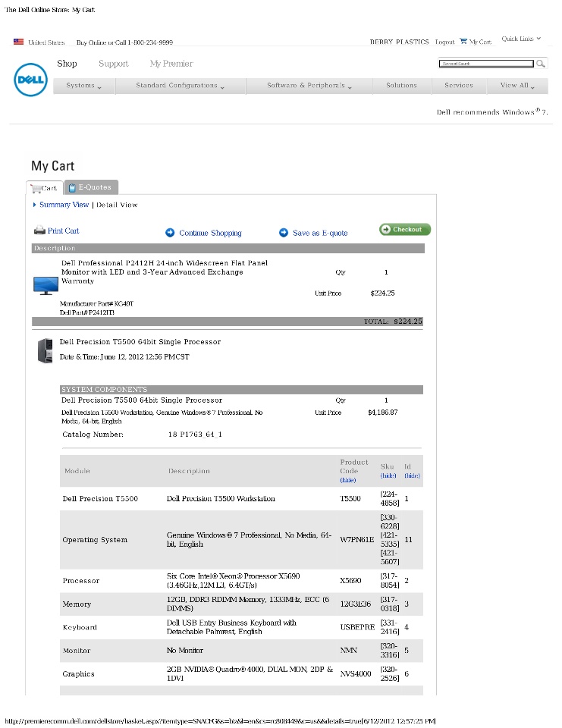Open the Systems dropdown menu
562x728 pixels.
point(84,86)
